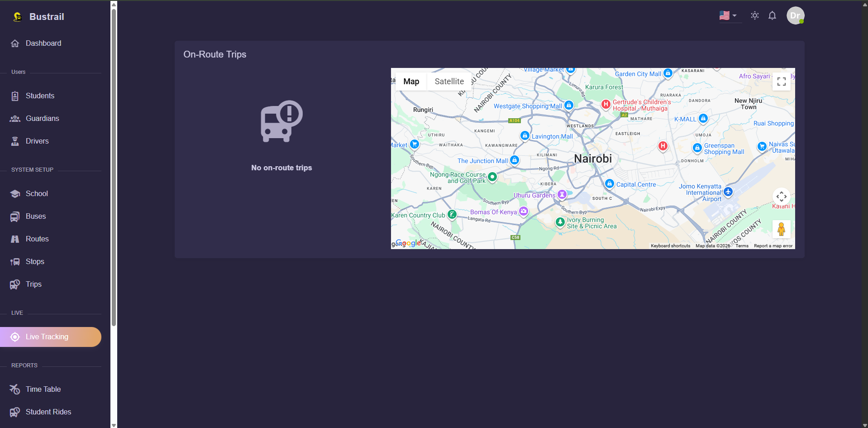The height and width of the screenshot is (428, 868).
Task: Open the user profile menu avatar
Action: [x=796, y=15]
